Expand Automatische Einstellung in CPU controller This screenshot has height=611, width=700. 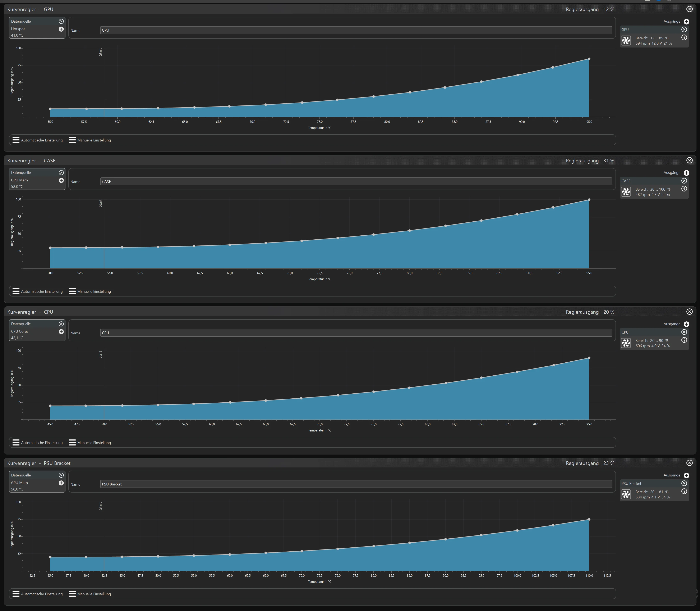[x=37, y=443]
